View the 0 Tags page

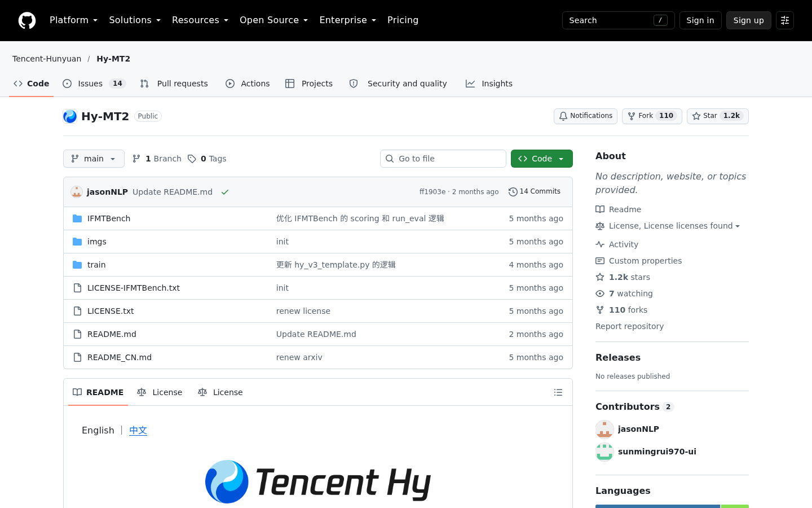207,159
